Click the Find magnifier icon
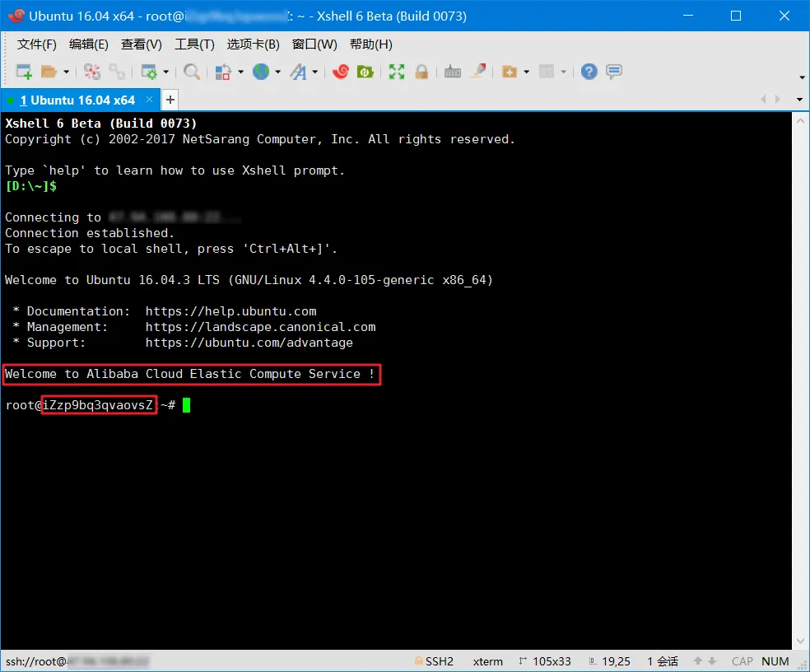Viewport: 810px width, 672px height. pos(192,72)
